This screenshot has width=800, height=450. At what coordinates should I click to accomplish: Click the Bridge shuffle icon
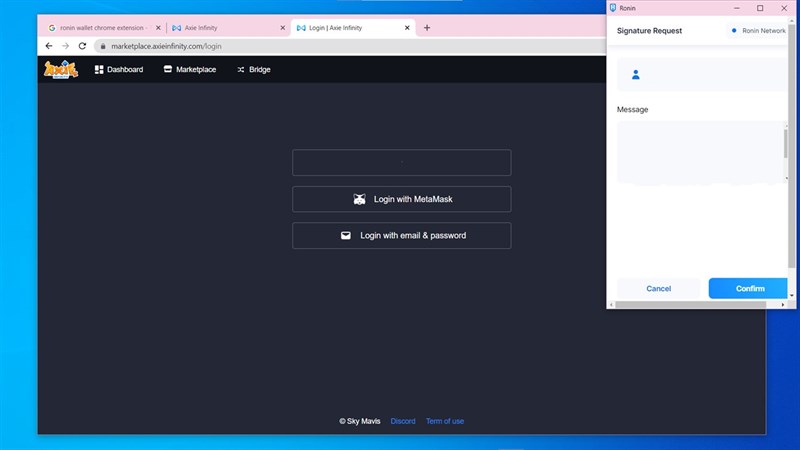(241, 69)
